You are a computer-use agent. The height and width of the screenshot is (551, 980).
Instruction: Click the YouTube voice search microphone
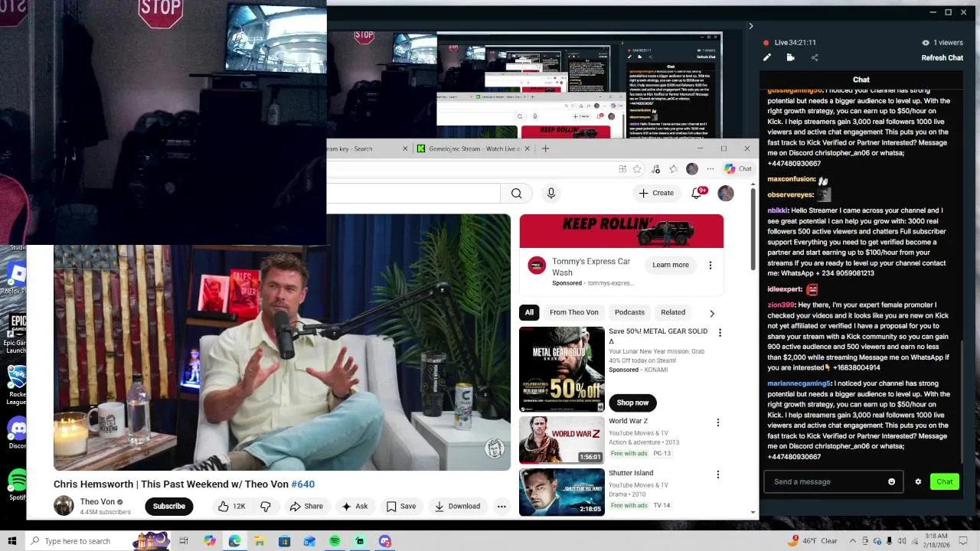pos(551,193)
